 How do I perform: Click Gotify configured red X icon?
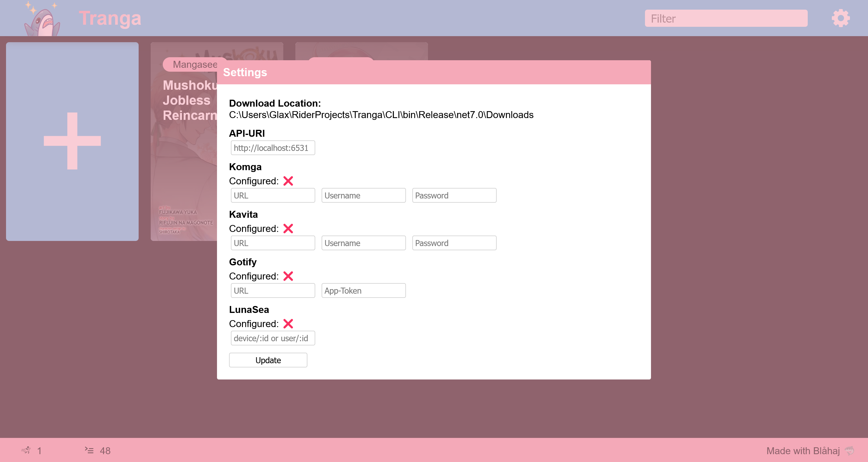pos(288,276)
